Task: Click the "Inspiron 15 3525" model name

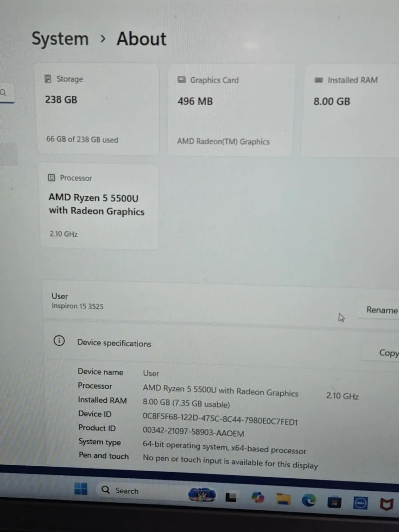Action: click(x=78, y=306)
